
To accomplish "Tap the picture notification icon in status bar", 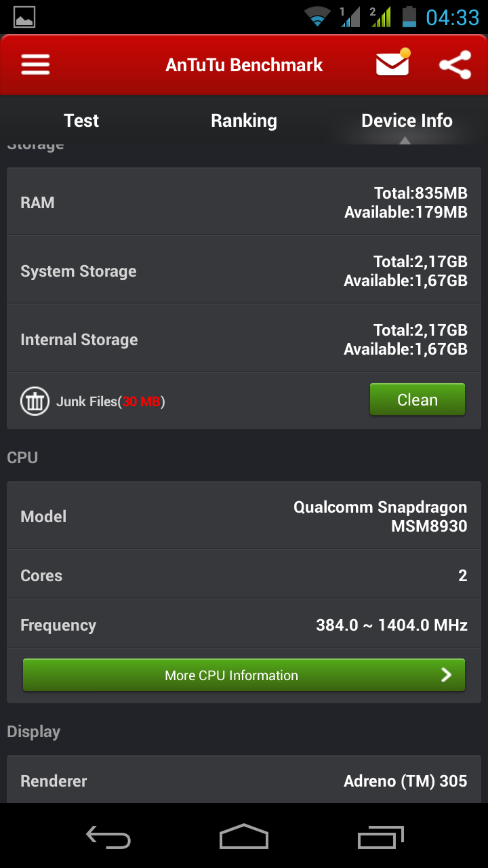I will click(24, 17).
